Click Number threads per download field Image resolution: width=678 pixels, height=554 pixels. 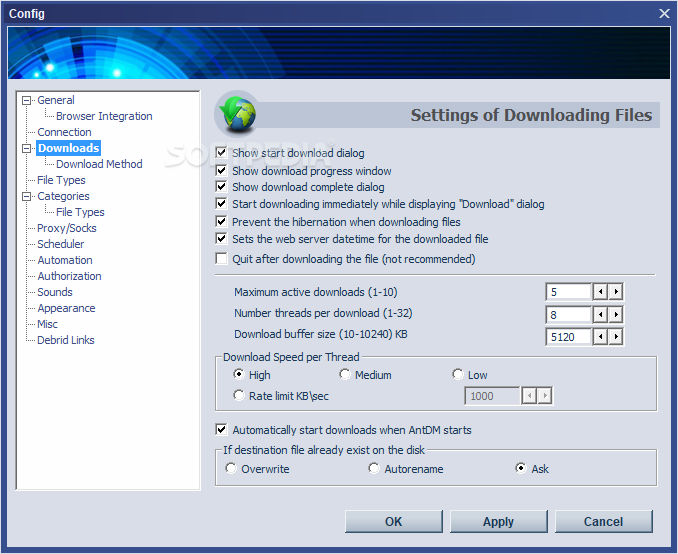tap(568, 314)
